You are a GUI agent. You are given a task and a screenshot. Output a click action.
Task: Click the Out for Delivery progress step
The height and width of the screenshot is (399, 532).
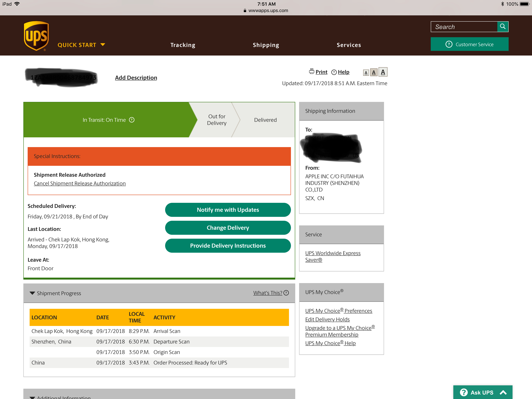pos(217,120)
